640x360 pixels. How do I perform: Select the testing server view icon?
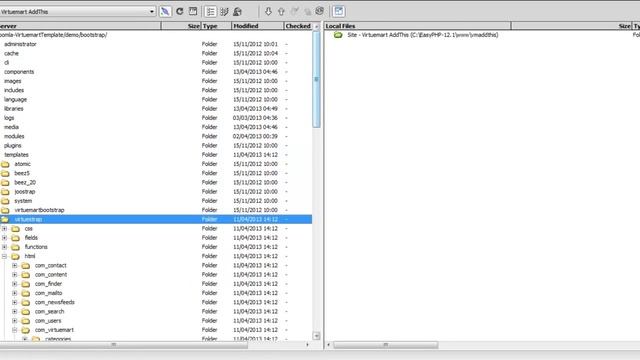tap(224, 11)
